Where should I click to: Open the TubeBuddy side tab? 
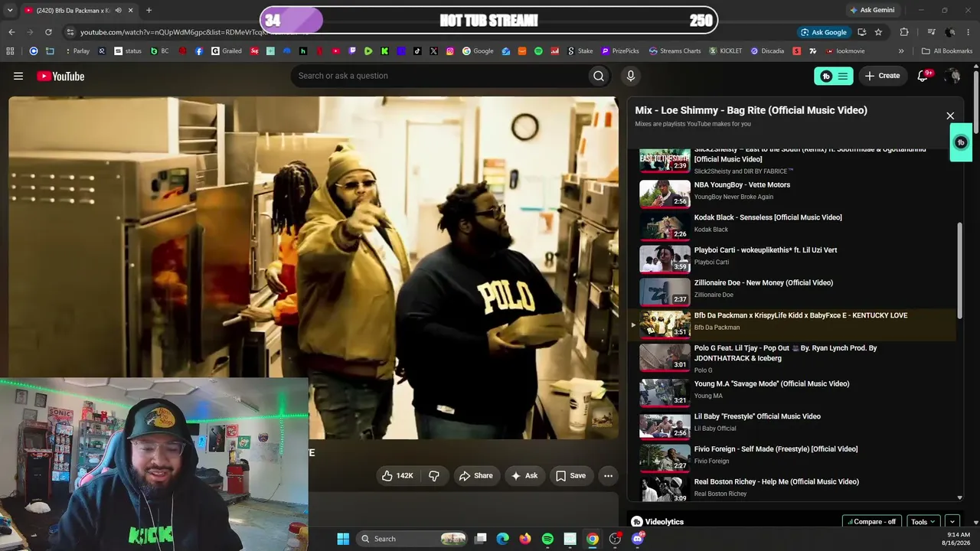click(x=961, y=142)
